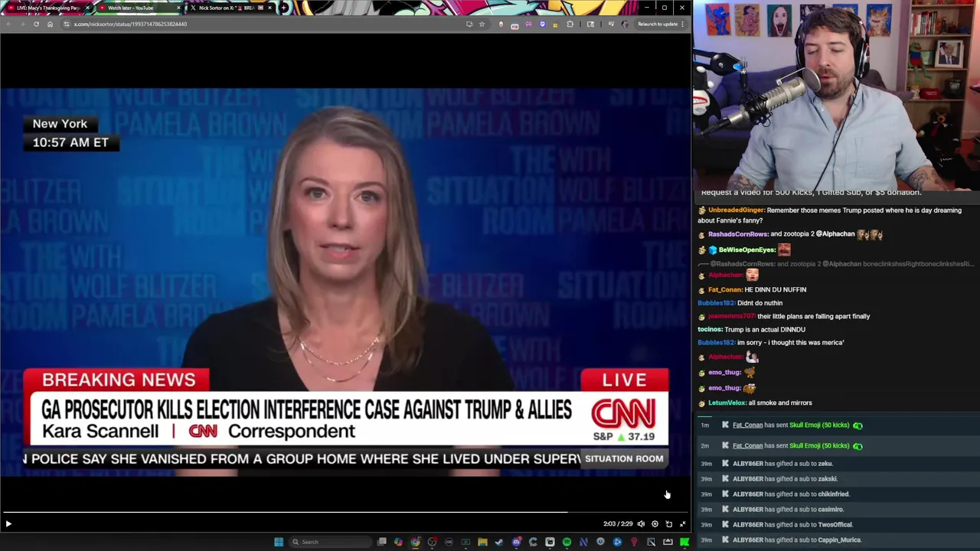Open OBS Studio from taskbar
Screen dimensions: 980x551
click(432, 542)
